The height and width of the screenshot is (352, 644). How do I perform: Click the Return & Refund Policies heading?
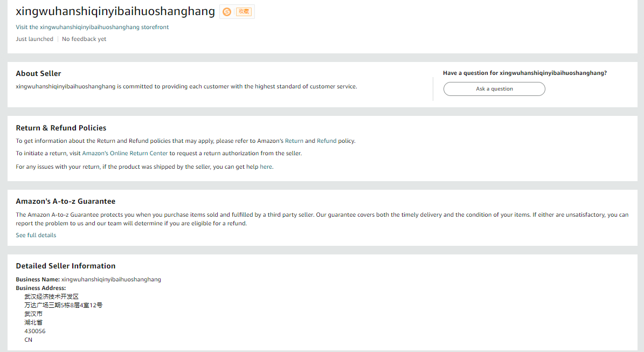(x=60, y=128)
